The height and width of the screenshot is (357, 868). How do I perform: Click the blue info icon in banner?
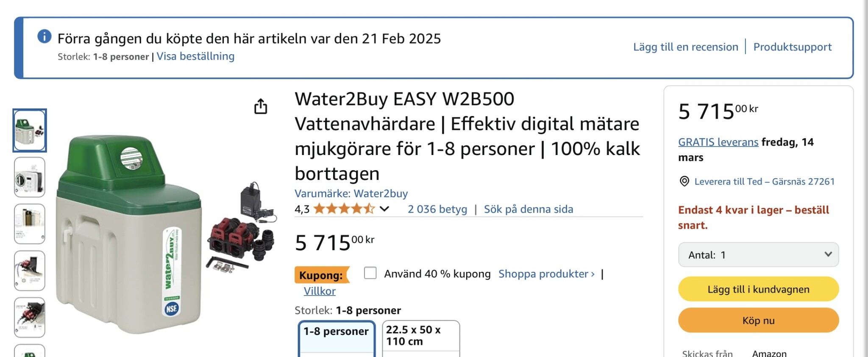point(45,37)
